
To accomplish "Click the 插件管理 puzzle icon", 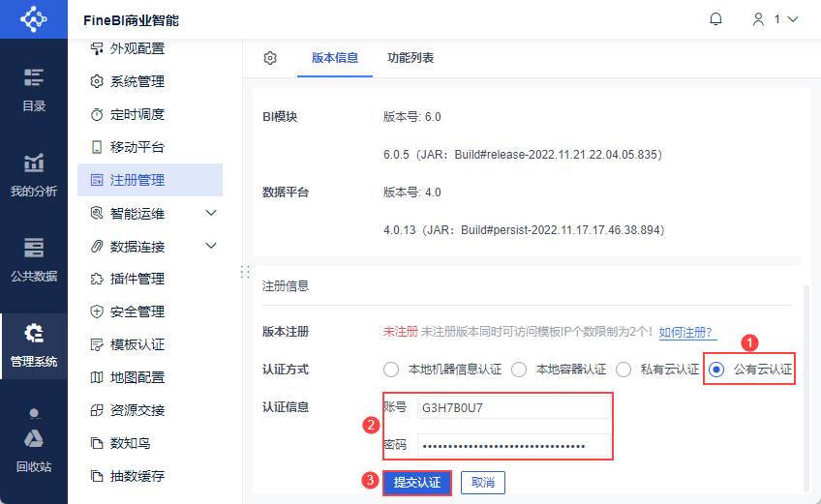I will click(97, 279).
